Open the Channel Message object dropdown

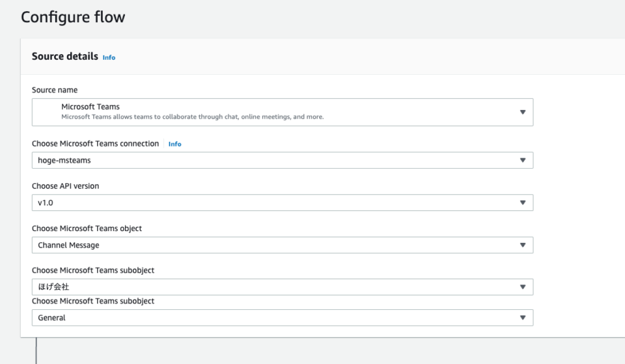click(282, 245)
